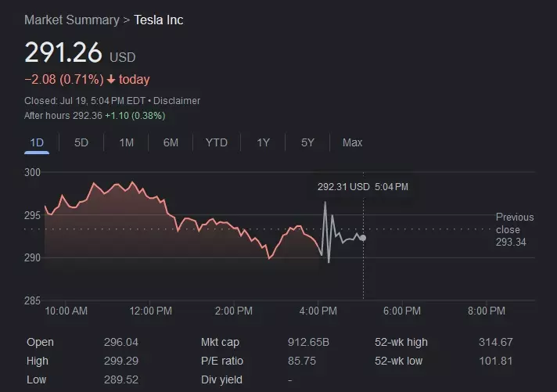The image size is (557, 392).
Task: View the 5Y price history tab
Action: (307, 142)
